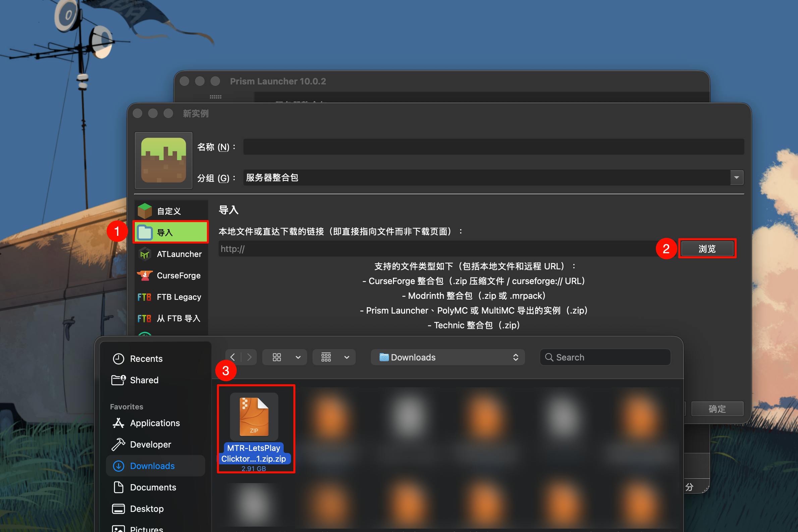This screenshot has width=798, height=532.
Task: Click the 浏览 browse button
Action: coord(707,248)
